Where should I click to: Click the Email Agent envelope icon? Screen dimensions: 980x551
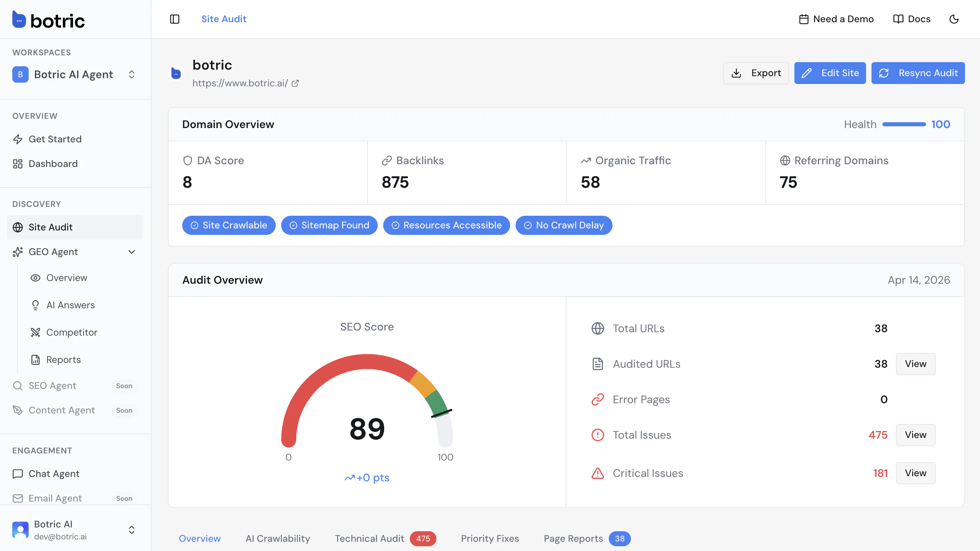17,498
